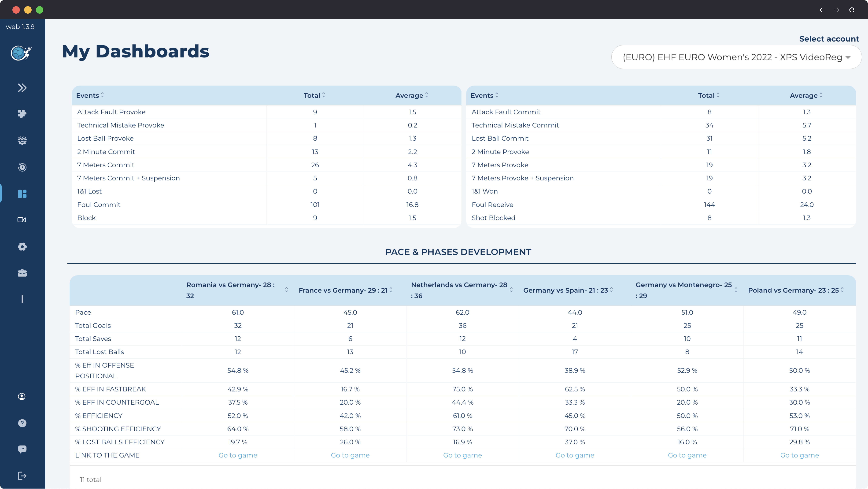868x489 pixels.
Task: Go to game for France vs Germany
Action: 350,455
